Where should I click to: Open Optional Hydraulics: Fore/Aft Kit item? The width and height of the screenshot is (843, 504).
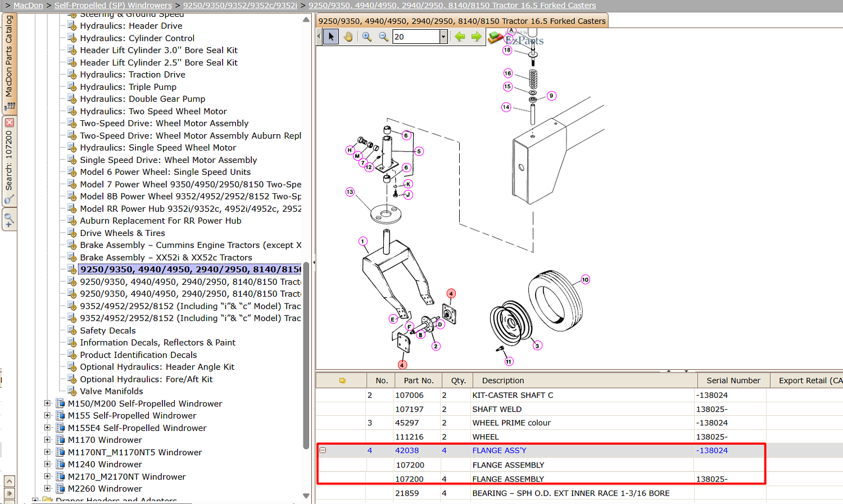click(x=146, y=379)
